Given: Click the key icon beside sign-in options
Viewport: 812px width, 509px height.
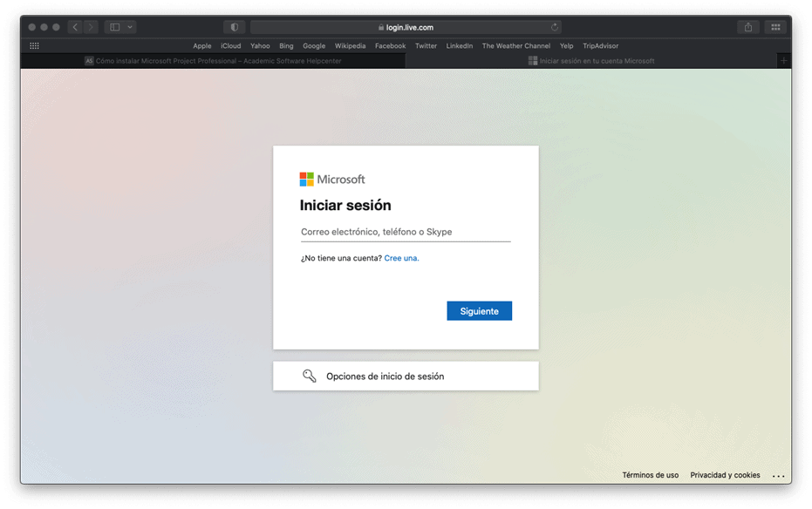Looking at the screenshot, I should 310,375.
